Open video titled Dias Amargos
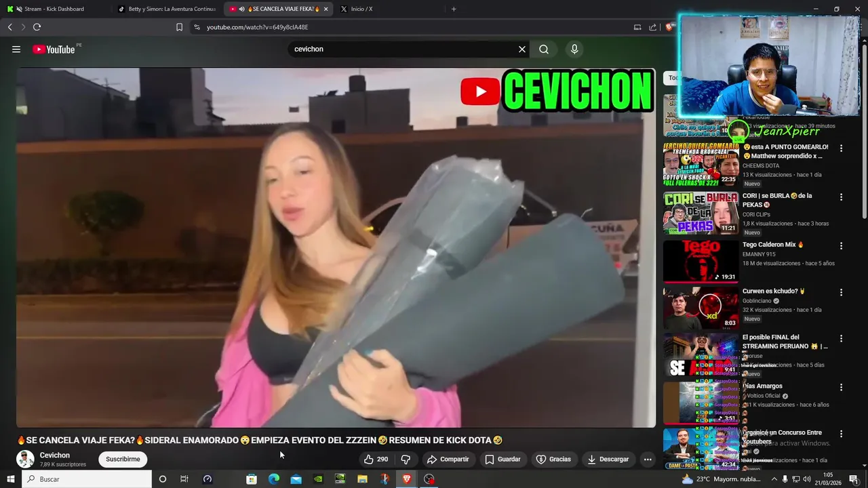 pyautogui.click(x=763, y=386)
